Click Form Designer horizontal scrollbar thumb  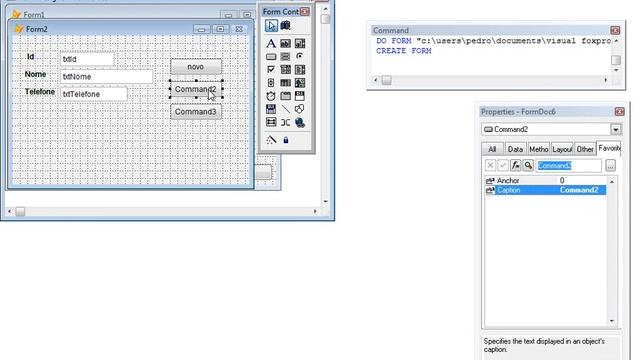[20, 211]
